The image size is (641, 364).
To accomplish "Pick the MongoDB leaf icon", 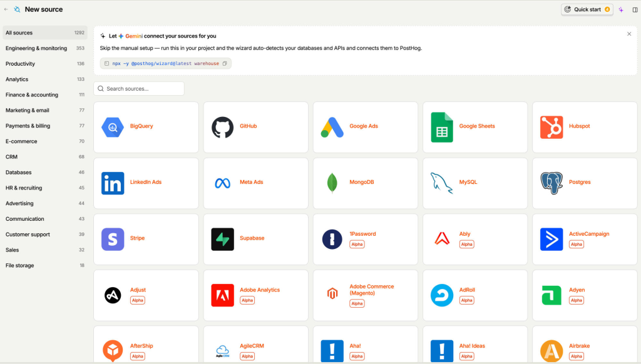I will [332, 183].
